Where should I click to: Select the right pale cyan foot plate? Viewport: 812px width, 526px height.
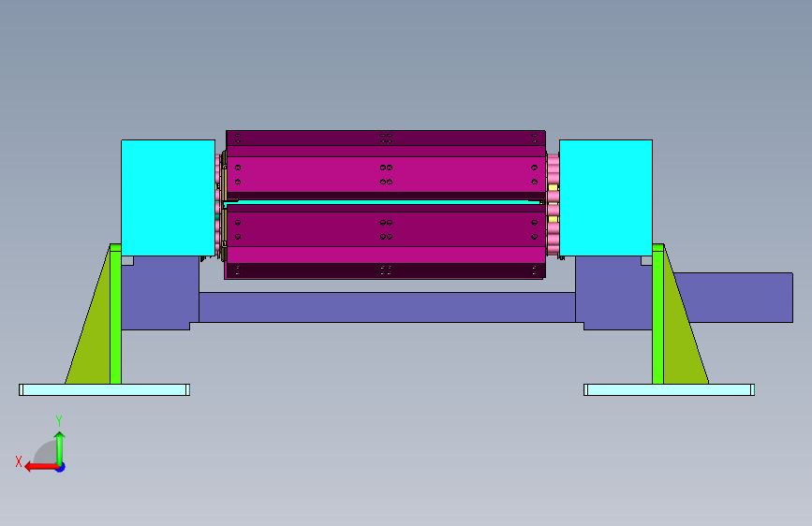[x=669, y=390]
